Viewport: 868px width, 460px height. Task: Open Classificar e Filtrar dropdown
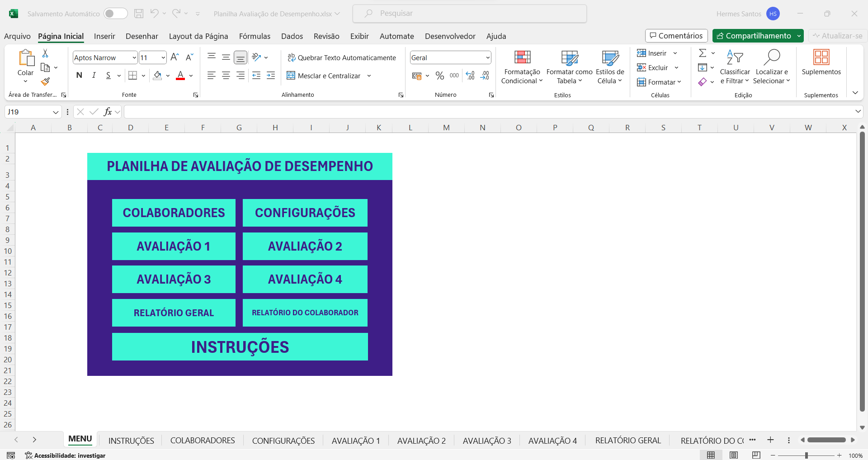(735, 67)
